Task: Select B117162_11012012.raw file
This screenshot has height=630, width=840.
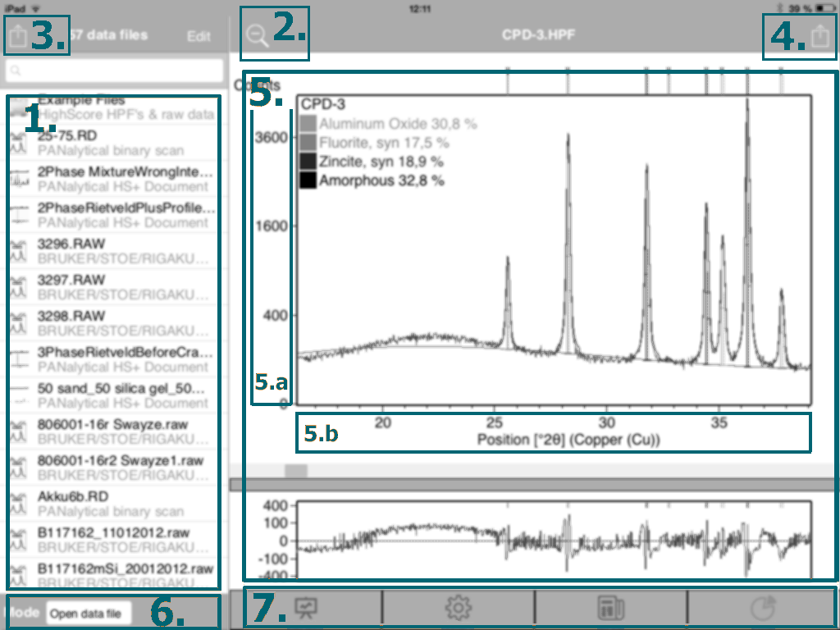Action: 114,540
